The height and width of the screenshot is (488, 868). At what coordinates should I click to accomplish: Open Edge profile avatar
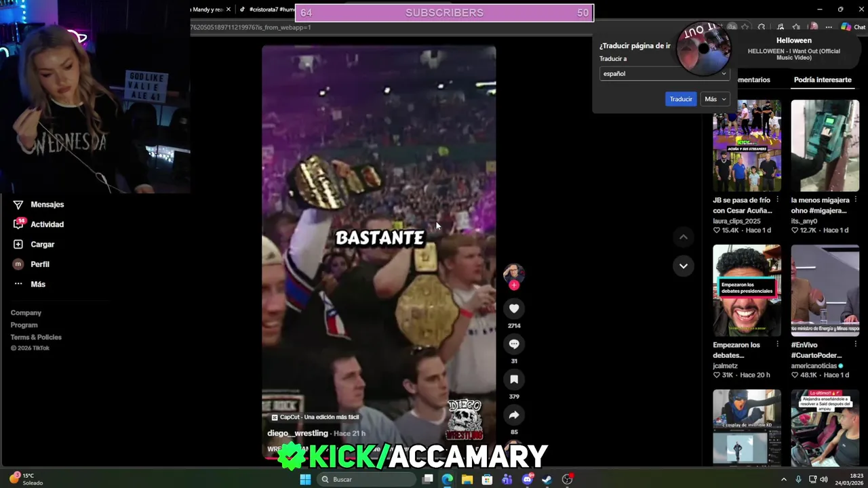813,27
